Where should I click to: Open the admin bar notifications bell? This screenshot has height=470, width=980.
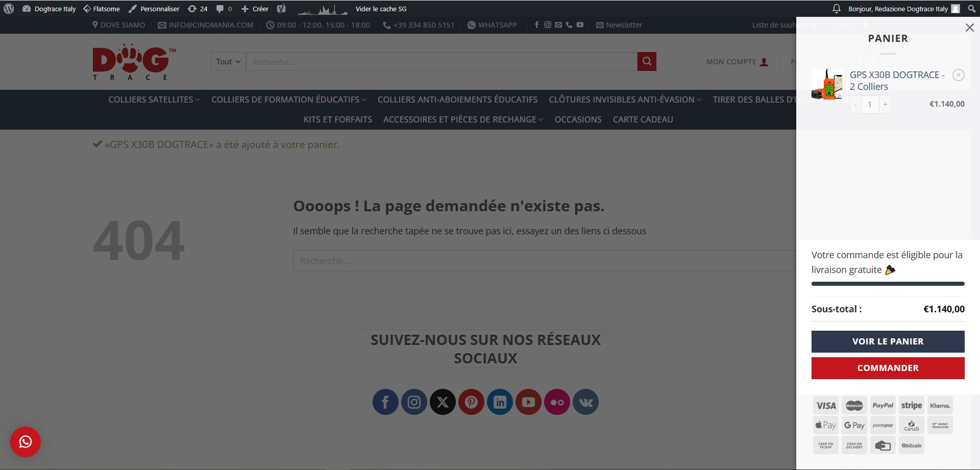[836, 9]
